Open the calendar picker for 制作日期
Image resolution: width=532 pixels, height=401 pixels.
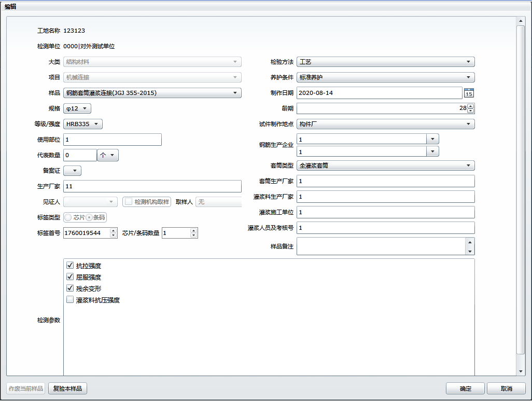pos(469,93)
